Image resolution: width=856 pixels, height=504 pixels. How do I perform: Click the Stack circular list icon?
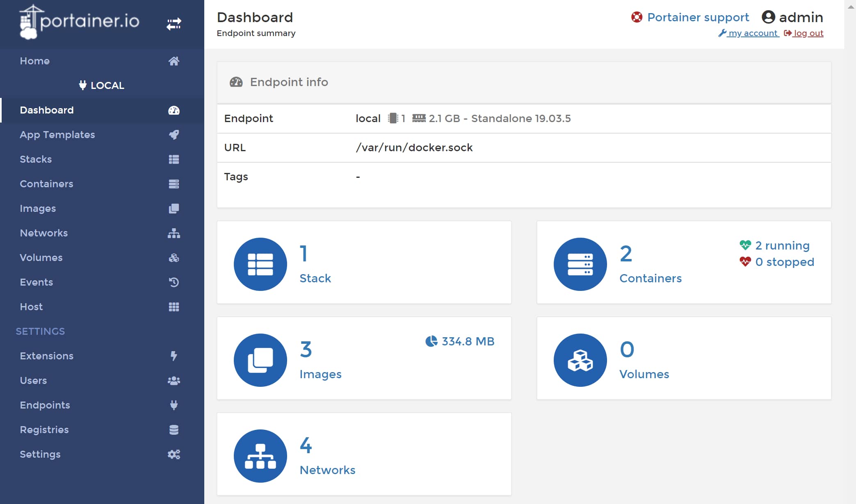pyautogui.click(x=260, y=264)
